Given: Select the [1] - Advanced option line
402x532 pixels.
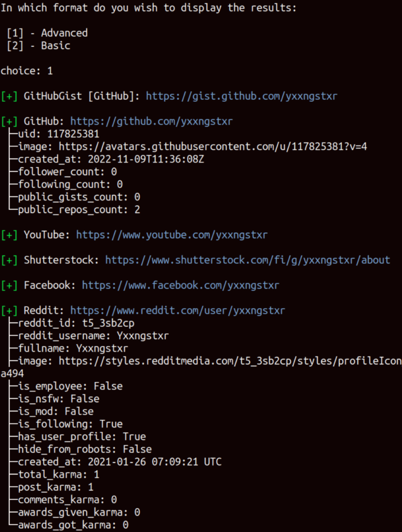Looking at the screenshot, I should [x=47, y=33].
